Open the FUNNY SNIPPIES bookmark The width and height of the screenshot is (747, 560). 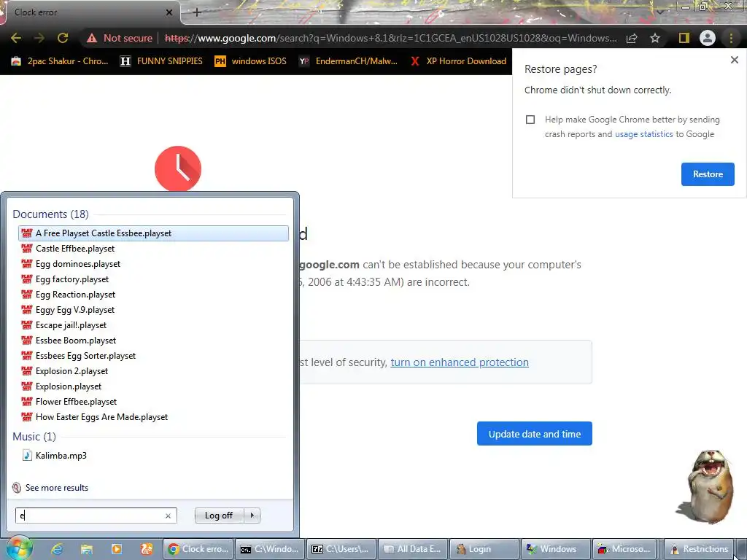click(161, 61)
